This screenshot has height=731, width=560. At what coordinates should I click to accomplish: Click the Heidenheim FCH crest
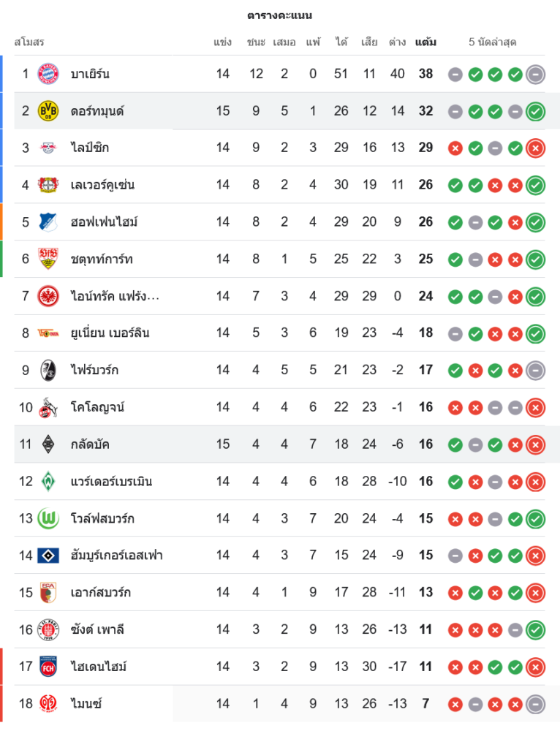click(x=48, y=666)
